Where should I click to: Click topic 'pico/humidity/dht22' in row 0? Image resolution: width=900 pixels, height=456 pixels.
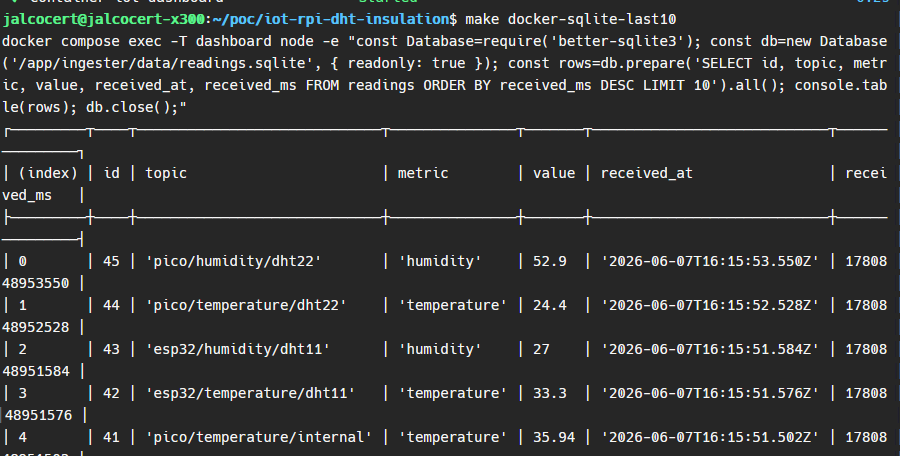(x=234, y=261)
